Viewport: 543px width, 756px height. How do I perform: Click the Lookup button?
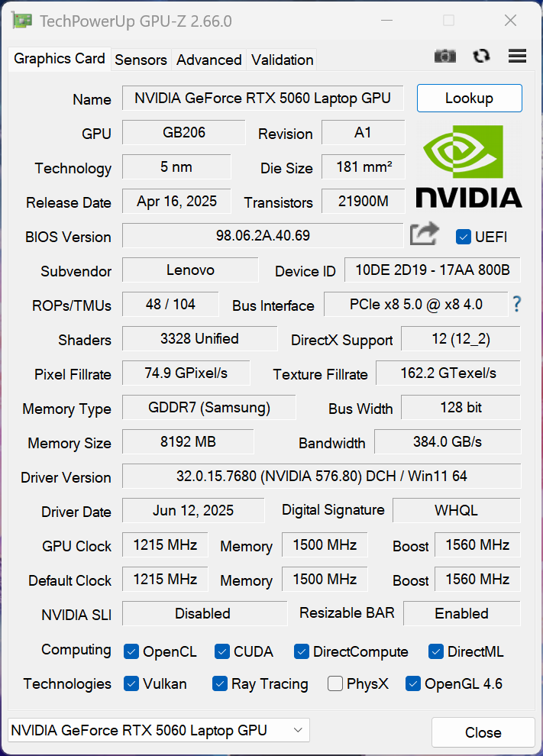pyautogui.click(x=469, y=98)
